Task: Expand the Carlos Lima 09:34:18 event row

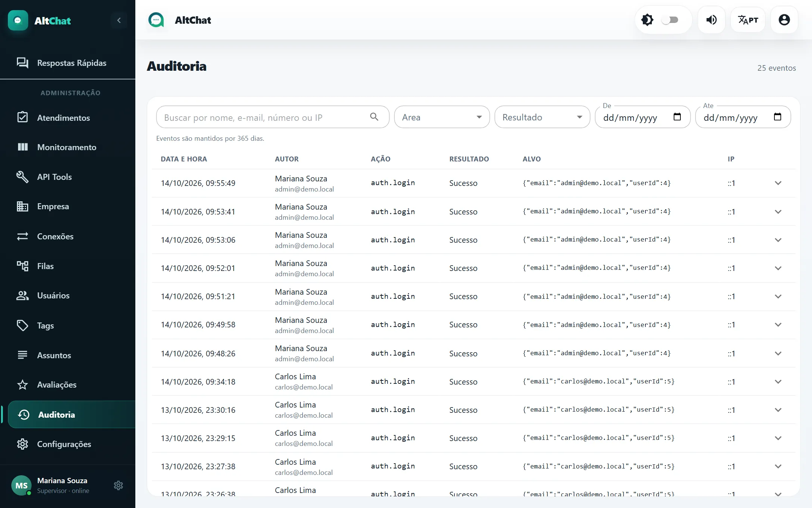Action: click(x=778, y=382)
